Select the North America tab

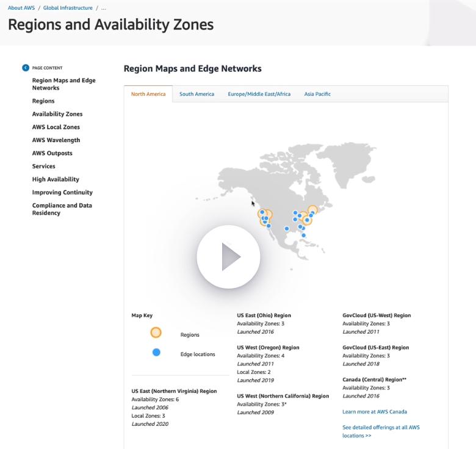coord(148,94)
